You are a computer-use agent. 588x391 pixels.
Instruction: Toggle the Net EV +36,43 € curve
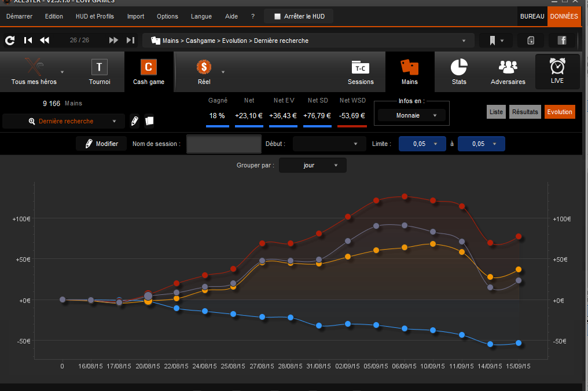283,112
